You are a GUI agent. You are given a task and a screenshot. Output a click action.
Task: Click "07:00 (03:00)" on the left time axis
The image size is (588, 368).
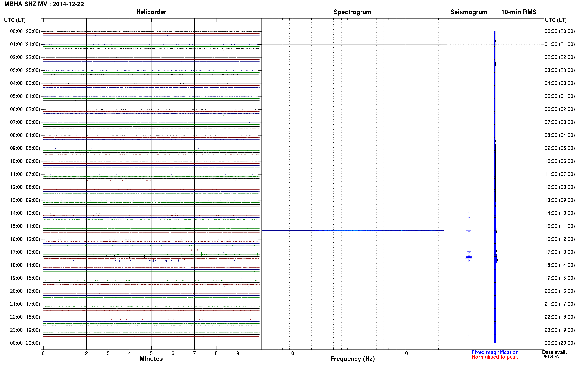25,122
